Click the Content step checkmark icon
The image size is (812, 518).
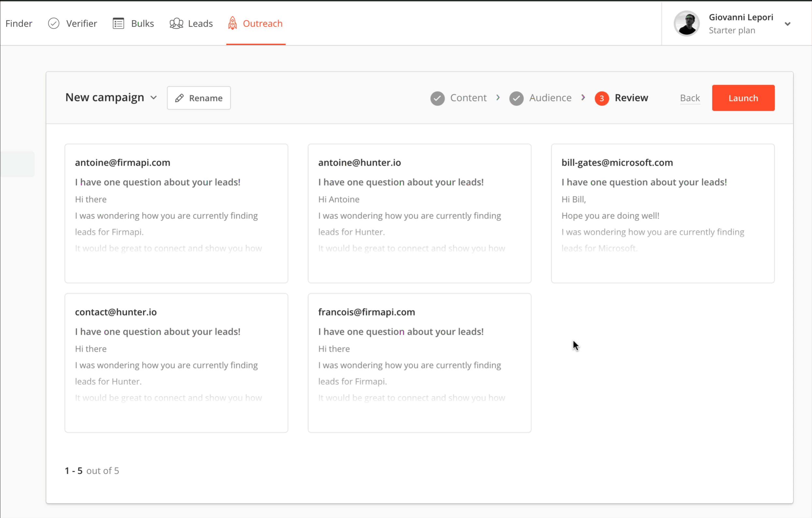[x=437, y=98]
